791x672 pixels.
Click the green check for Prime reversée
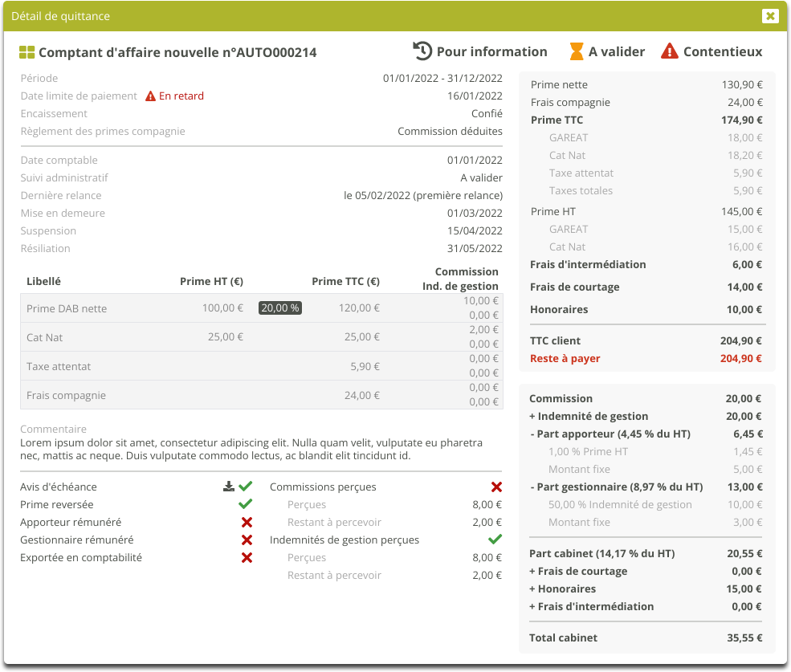tap(246, 504)
